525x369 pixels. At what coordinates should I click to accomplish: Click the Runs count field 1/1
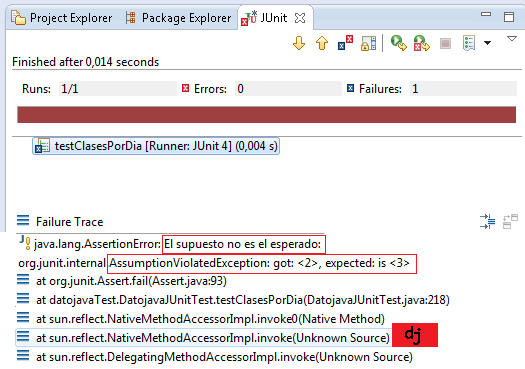[118, 89]
